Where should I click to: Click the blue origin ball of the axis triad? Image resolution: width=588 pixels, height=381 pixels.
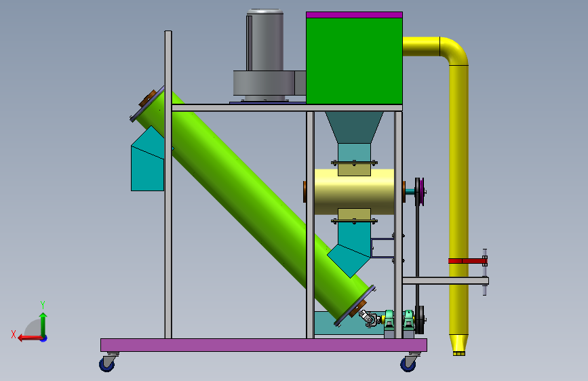[x=44, y=338]
